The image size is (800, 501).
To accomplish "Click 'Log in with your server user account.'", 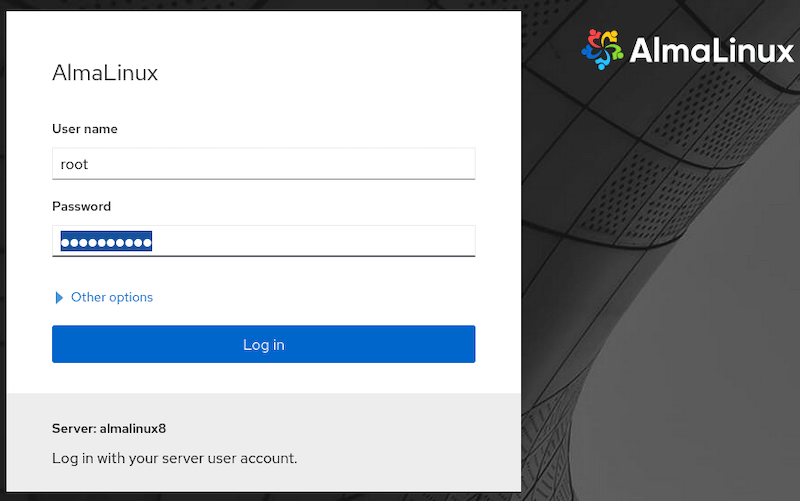I will [x=174, y=458].
